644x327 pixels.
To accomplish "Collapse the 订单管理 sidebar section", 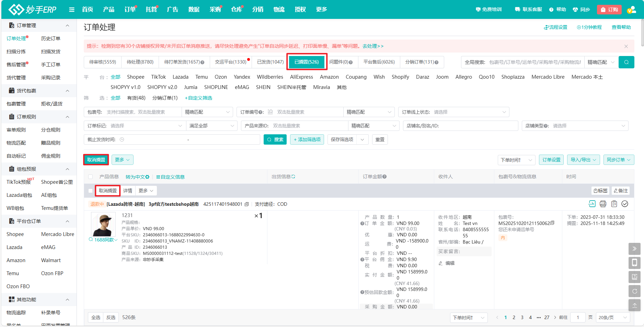I will [x=67, y=25].
